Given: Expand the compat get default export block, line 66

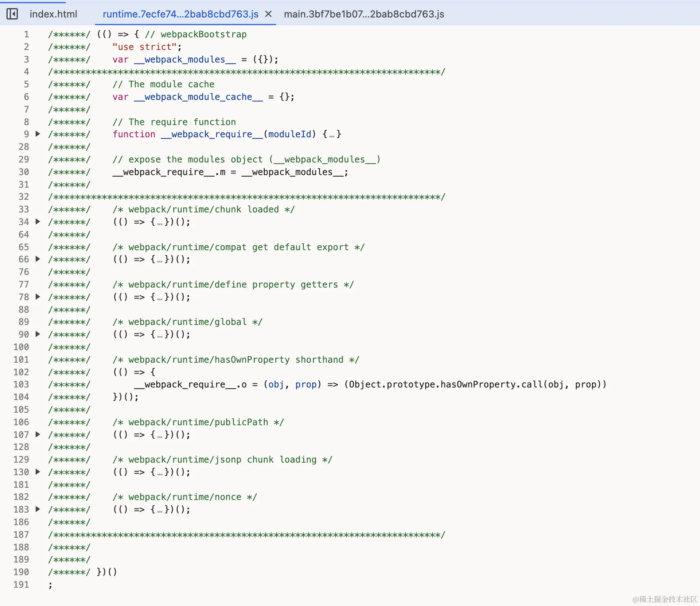Looking at the screenshot, I should pyautogui.click(x=38, y=259).
